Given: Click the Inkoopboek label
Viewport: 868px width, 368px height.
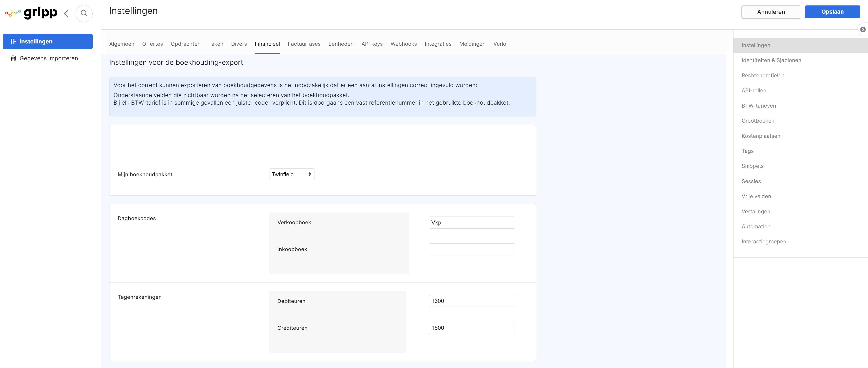Looking at the screenshot, I should [292, 250].
